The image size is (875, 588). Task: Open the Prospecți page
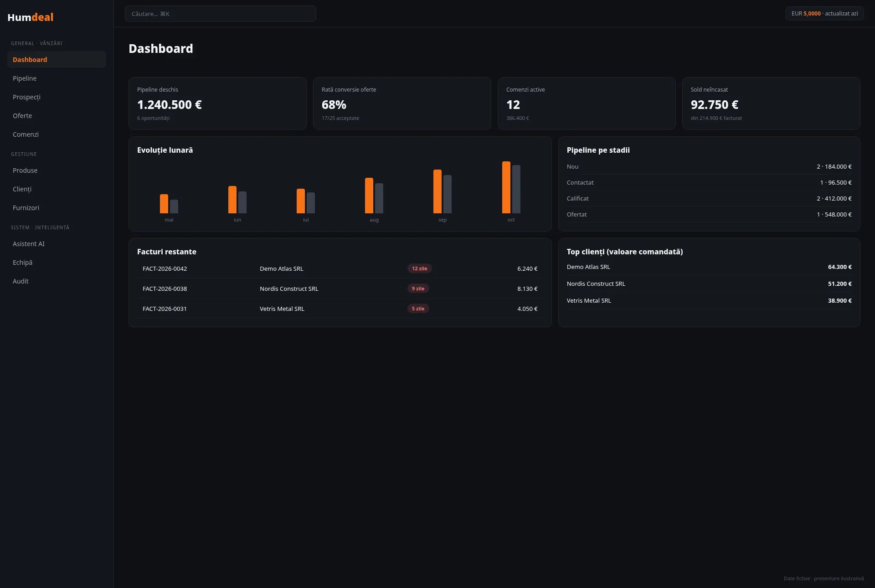[57, 97]
